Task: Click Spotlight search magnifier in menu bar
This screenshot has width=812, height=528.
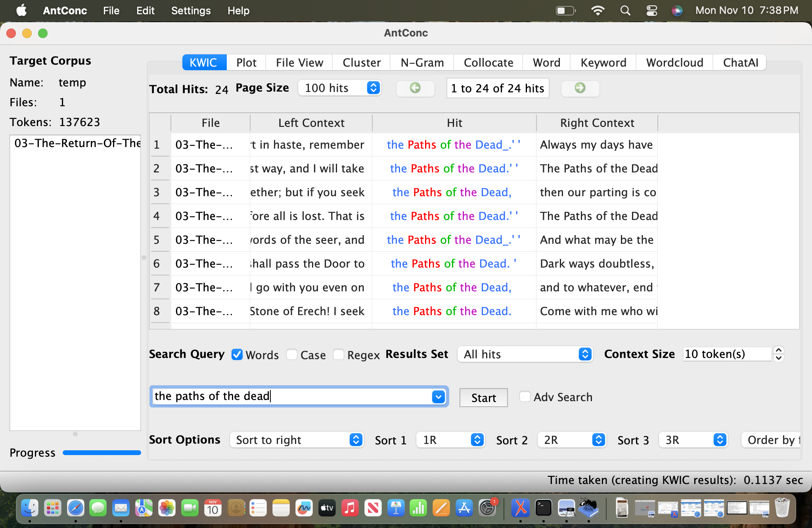Action: [x=625, y=11]
